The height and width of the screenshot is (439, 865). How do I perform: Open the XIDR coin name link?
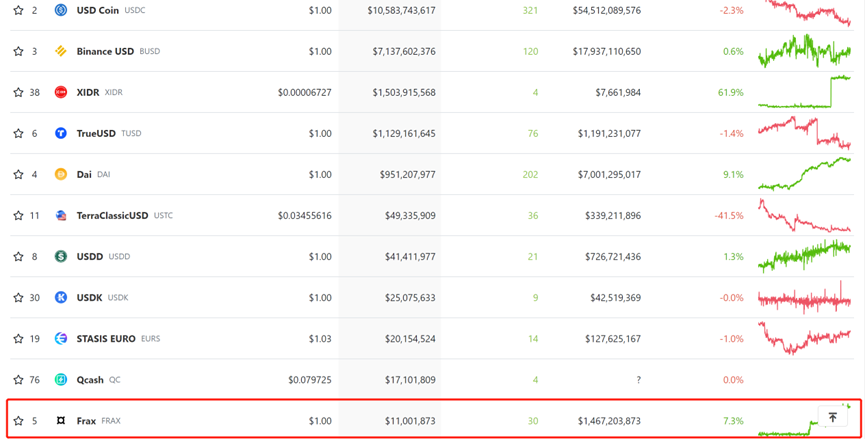coord(88,92)
